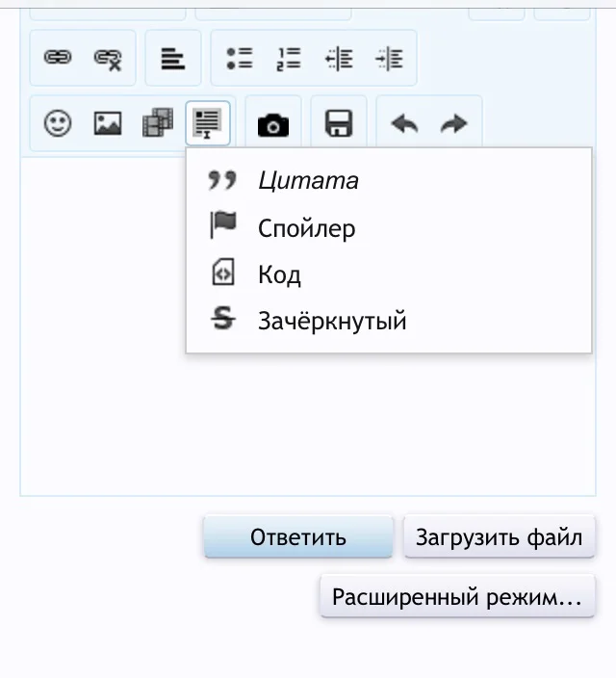Insert a bulleted list
616x678 pixels.
coord(240,59)
